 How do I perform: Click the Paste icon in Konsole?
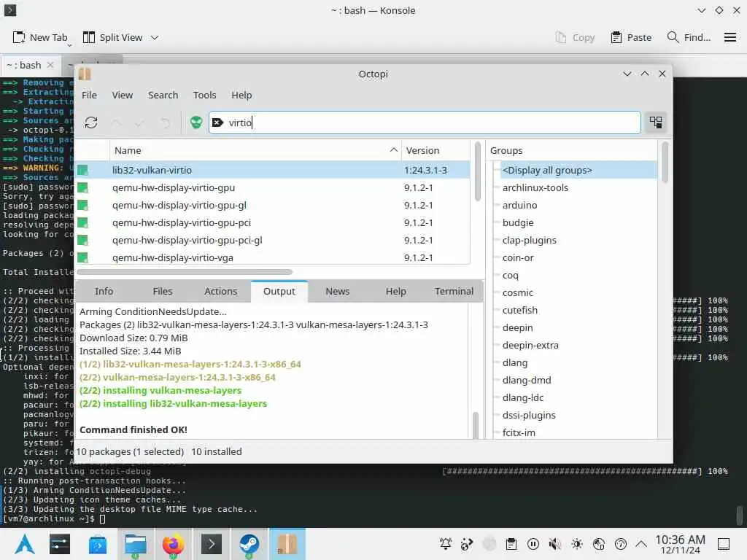[616, 37]
